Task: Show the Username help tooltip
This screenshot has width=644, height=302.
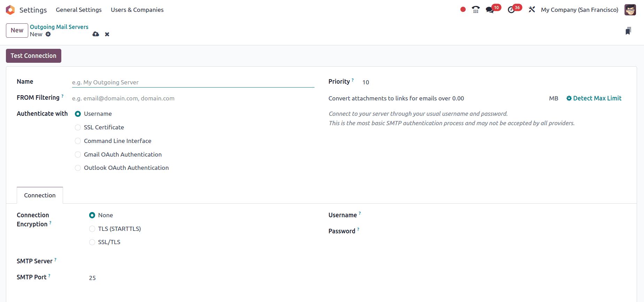Action: (x=360, y=213)
